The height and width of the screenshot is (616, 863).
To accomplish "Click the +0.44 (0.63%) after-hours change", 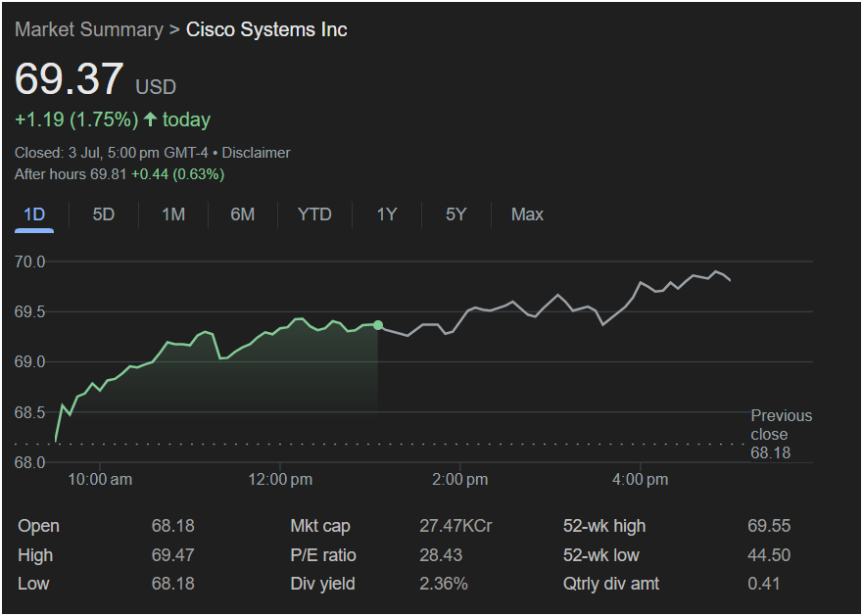I will click(x=177, y=174).
